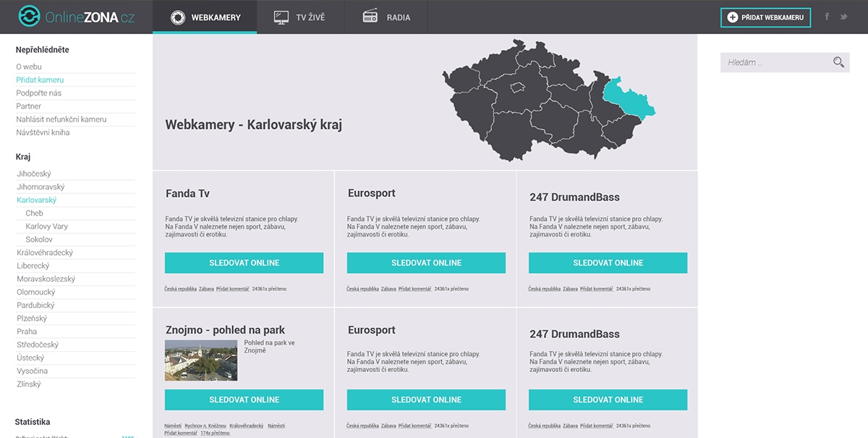Click Královéhradecký tag on Znojmo card
Screen dimensions: 868x438
coord(247,426)
